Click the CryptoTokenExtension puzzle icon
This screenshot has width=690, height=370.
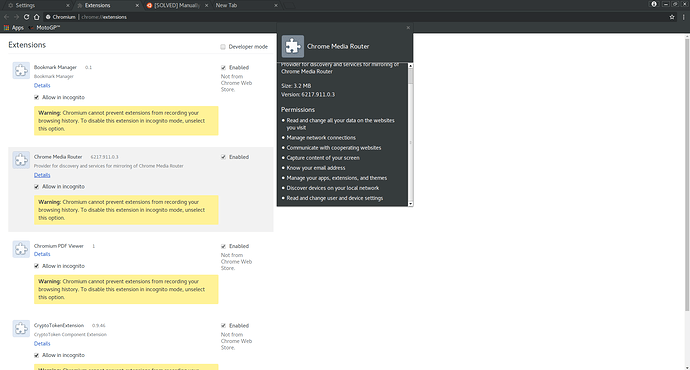pos(21,329)
